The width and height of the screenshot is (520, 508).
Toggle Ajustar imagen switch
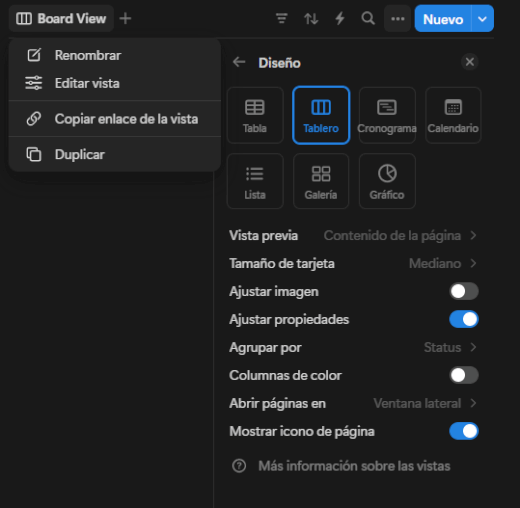(x=464, y=291)
